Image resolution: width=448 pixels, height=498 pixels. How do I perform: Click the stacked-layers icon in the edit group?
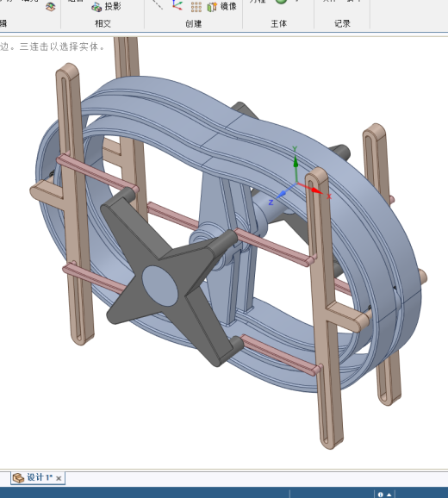point(51,7)
